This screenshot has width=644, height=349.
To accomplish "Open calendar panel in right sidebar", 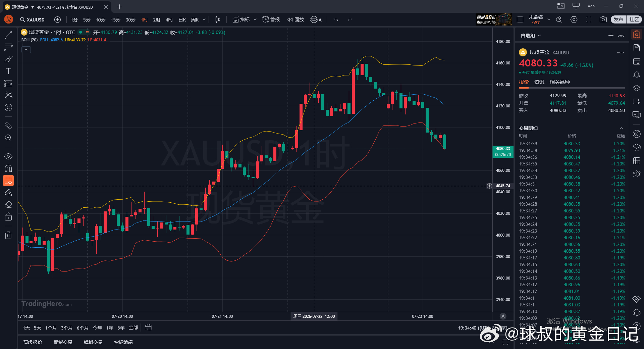I will click(637, 61).
